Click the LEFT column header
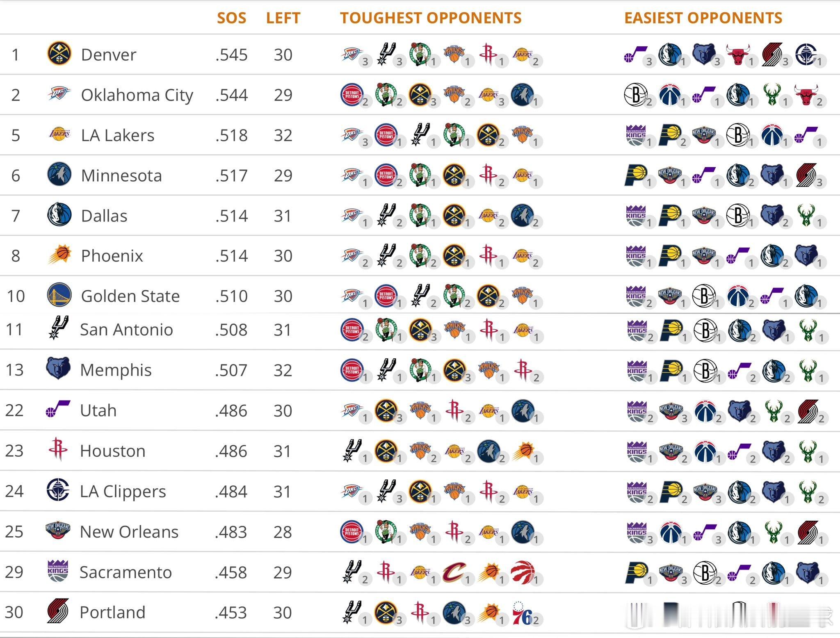The width and height of the screenshot is (840, 638). [x=283, y=18]
